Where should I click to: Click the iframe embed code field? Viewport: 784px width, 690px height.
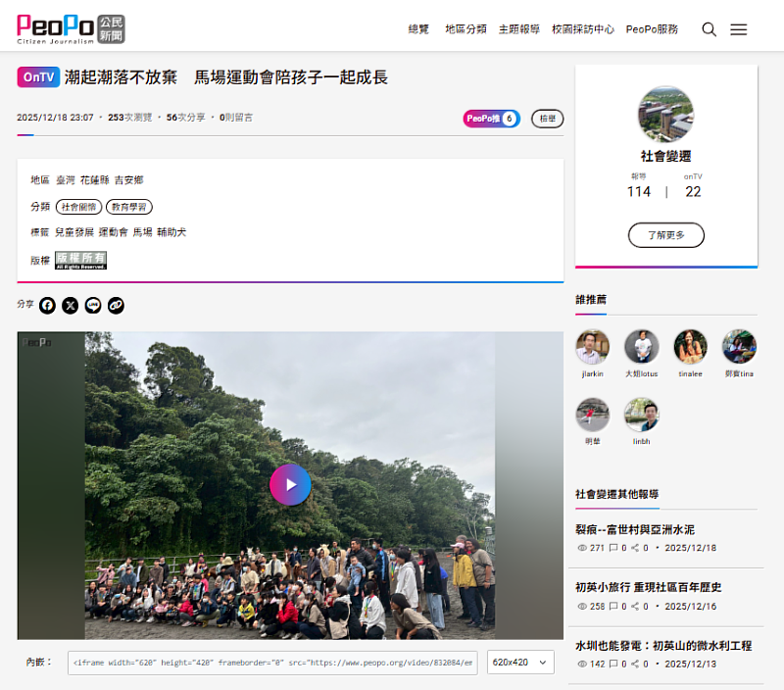pyautogui.click(x=271, y=662)
